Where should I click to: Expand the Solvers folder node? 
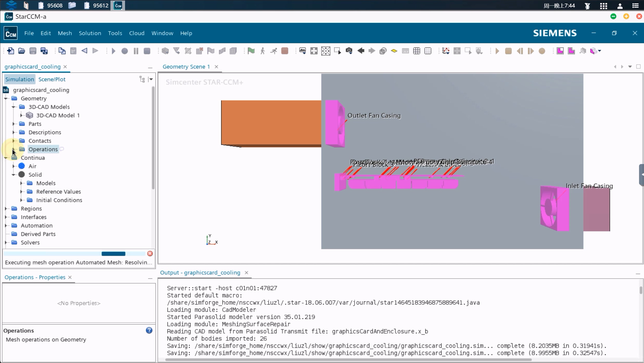click(6, 242)
